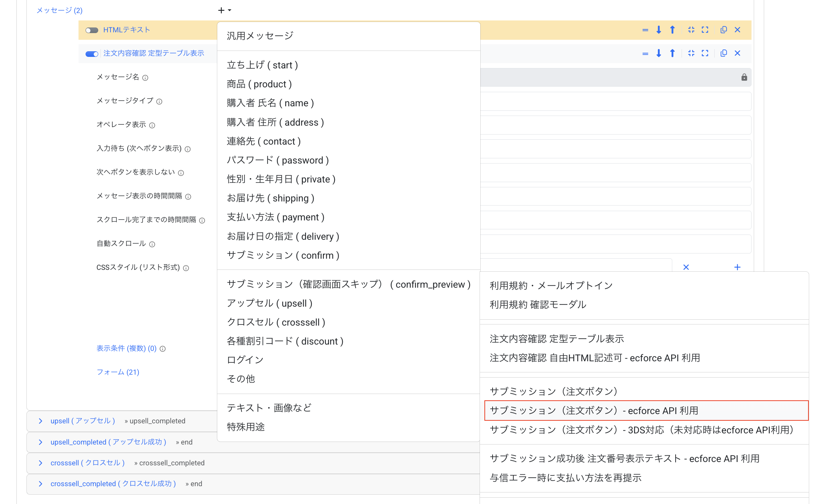Move 注文内容確認 定型テーブル表示 message down
This screenshot has width=817, height=504.
pos(659,53)
